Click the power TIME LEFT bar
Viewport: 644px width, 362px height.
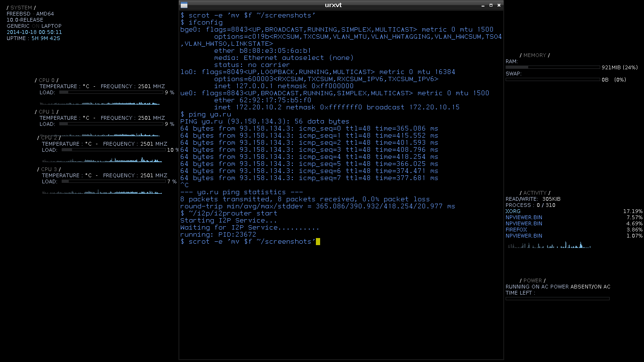557,298
